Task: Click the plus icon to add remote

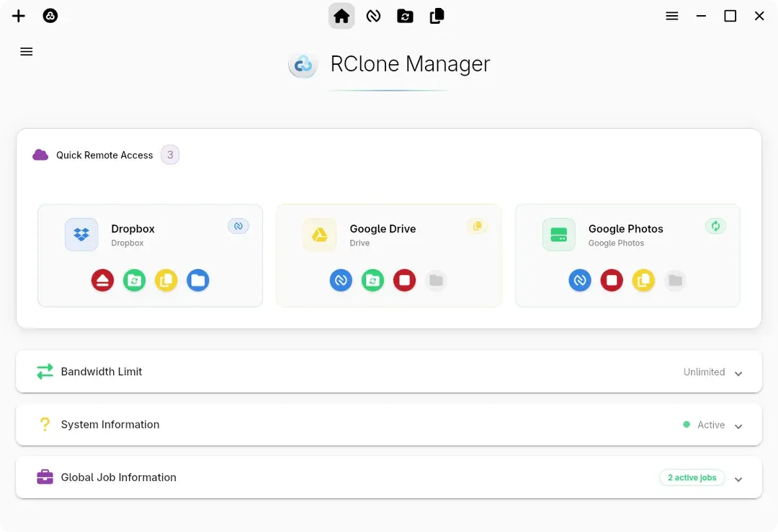Action: pos(18,16)
